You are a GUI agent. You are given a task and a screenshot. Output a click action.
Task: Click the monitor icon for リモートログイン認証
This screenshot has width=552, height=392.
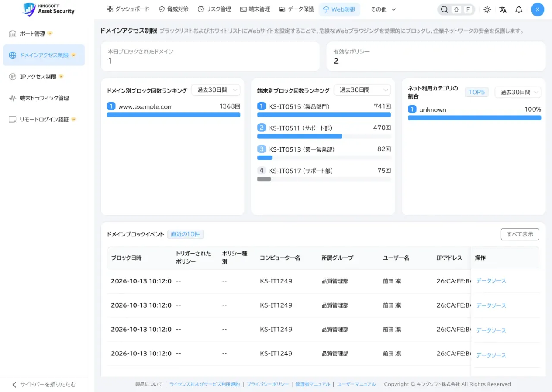click(13, 120)
